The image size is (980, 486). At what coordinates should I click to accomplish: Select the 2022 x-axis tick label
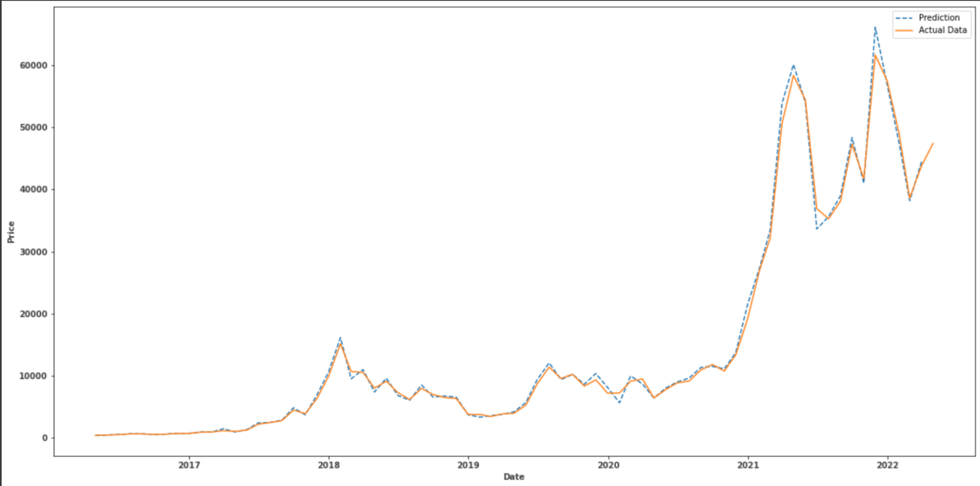(x=887, y=465)
